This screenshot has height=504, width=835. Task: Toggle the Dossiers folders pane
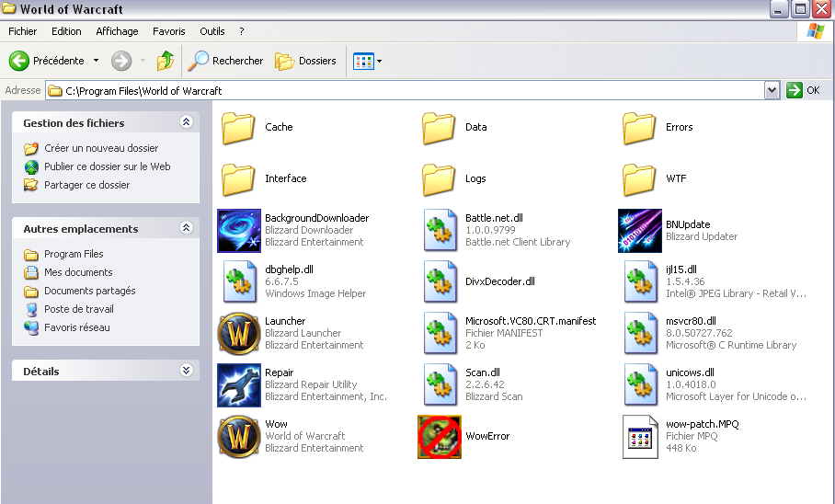coord(305,61)
